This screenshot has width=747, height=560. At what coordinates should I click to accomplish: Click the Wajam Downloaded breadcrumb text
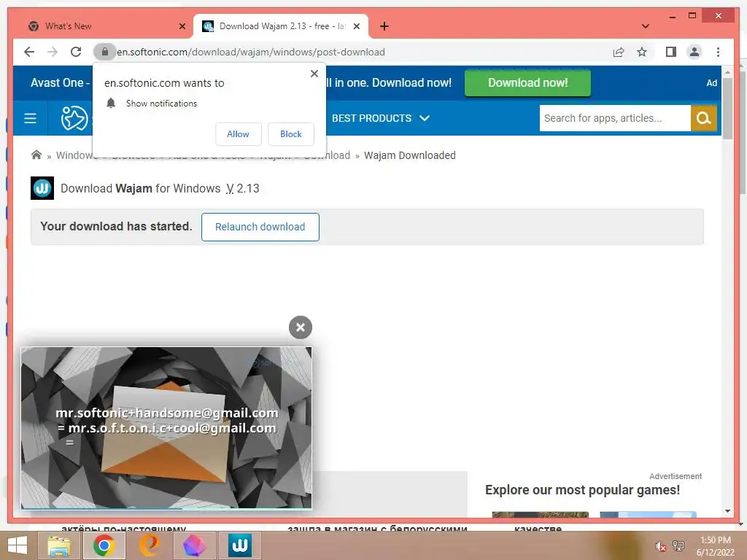[x=410, y=155]
